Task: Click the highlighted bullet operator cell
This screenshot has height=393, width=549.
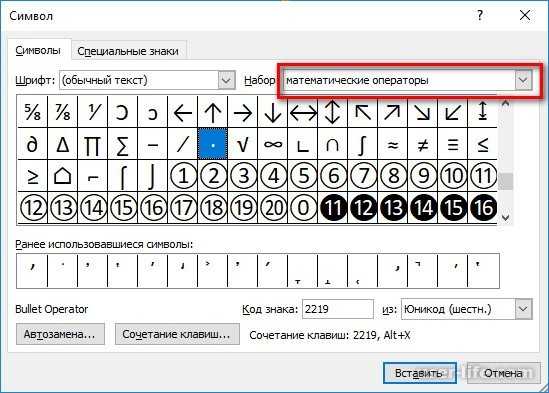Action: pyautogui.click(x=213, y=144)
